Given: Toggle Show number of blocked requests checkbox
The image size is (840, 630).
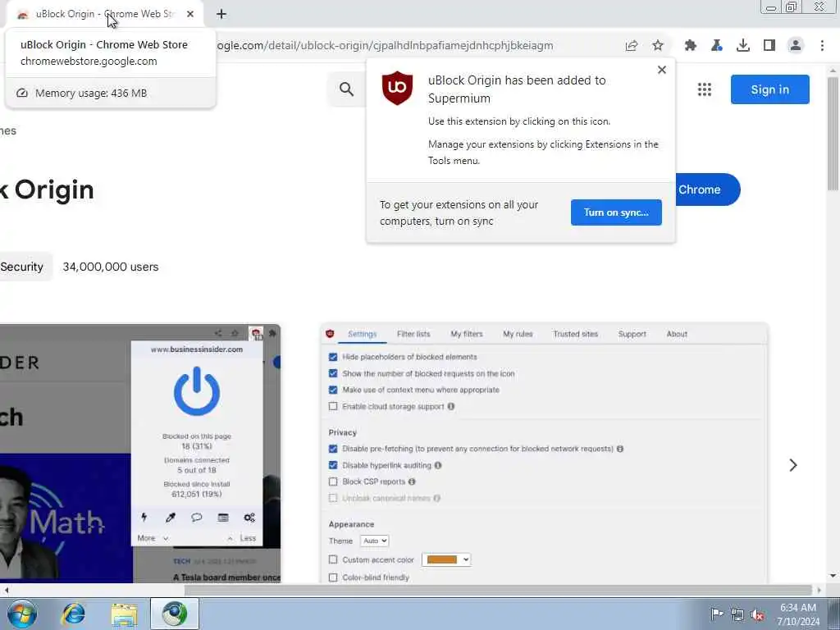Looking at the screenshot, I should (333, 373).
